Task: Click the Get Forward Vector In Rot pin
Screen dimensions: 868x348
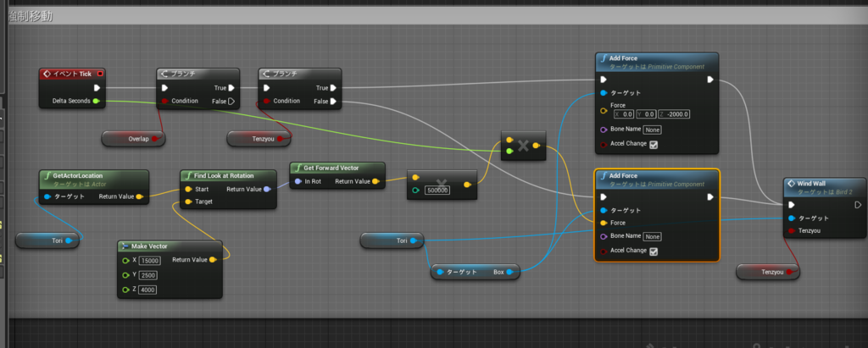Action: coord(298,181)
